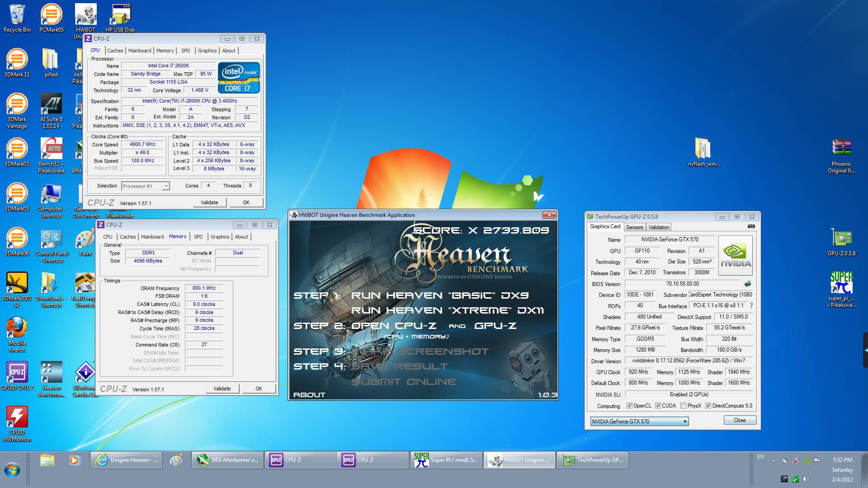868x488 pixels.
Task: Switch to Caches tab in top CPU-Z
Action: tap(115, 51)
